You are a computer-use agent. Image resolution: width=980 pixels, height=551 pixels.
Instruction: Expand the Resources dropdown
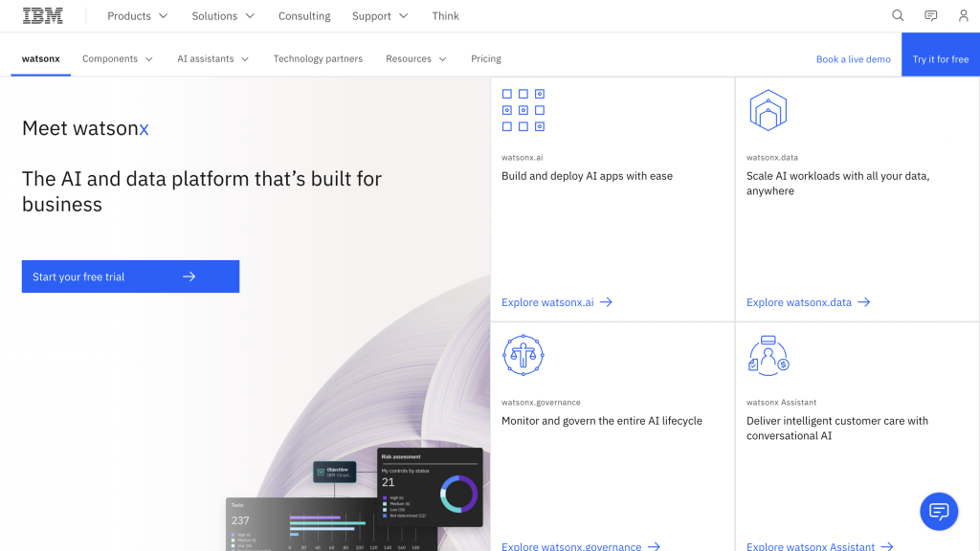[416, 58]
